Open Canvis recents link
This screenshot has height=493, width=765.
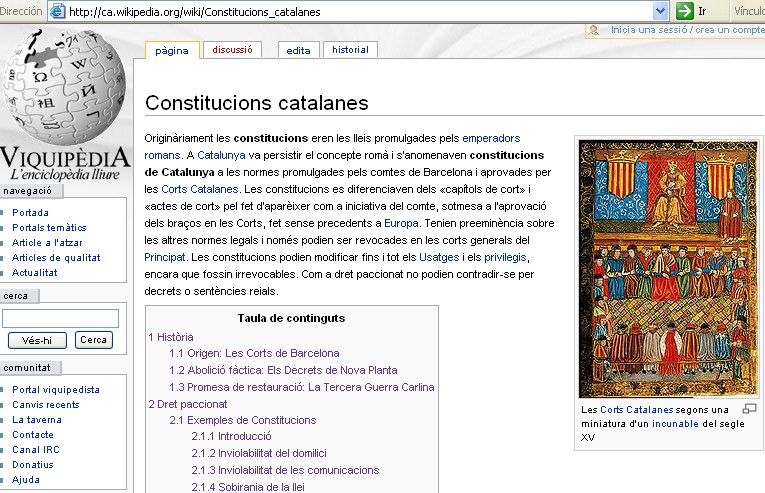pyautogui.click(x=45, y=405)
